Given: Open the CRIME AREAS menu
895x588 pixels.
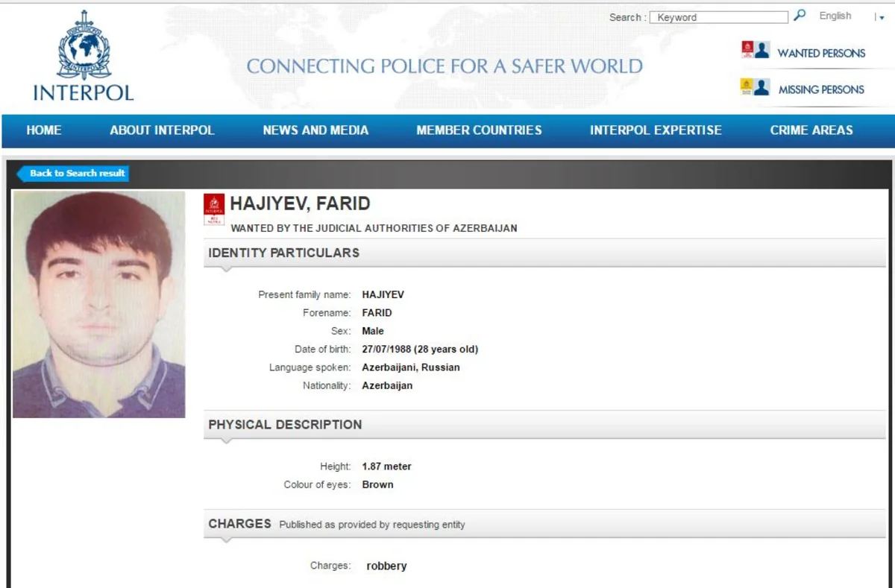Looking at the screenshot, I should (811, 130).
